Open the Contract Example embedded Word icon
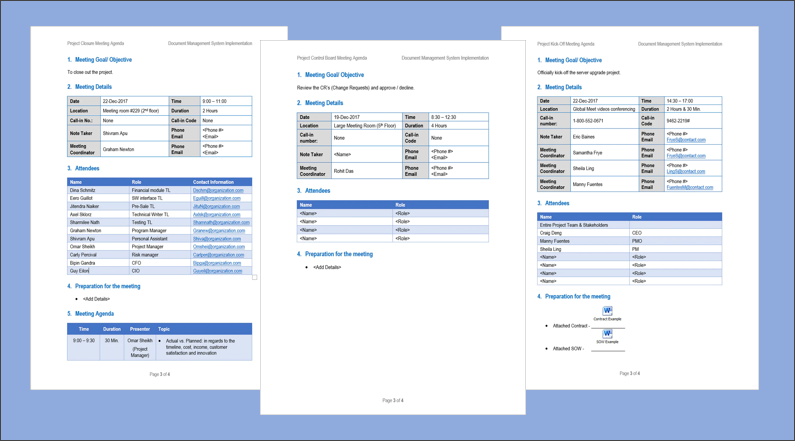 [x=607, y=312]
